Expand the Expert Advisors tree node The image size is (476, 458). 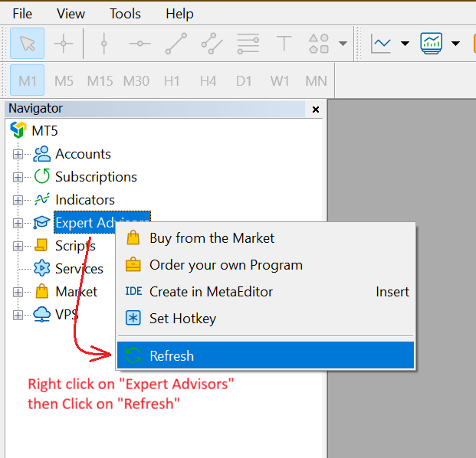pos(18,223)
